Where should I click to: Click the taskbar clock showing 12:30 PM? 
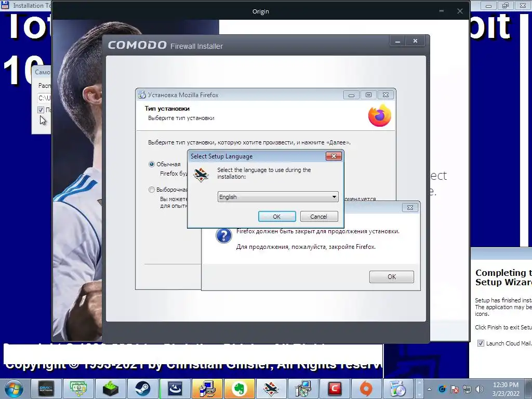tap(506, 389)
